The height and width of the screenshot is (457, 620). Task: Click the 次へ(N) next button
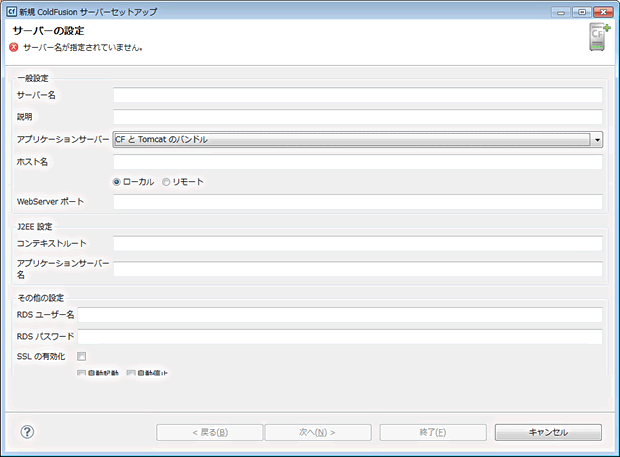[318, 432]
